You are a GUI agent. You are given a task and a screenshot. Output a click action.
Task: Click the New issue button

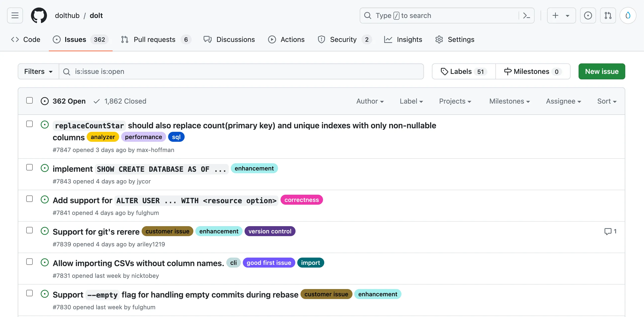pos(602,71)
